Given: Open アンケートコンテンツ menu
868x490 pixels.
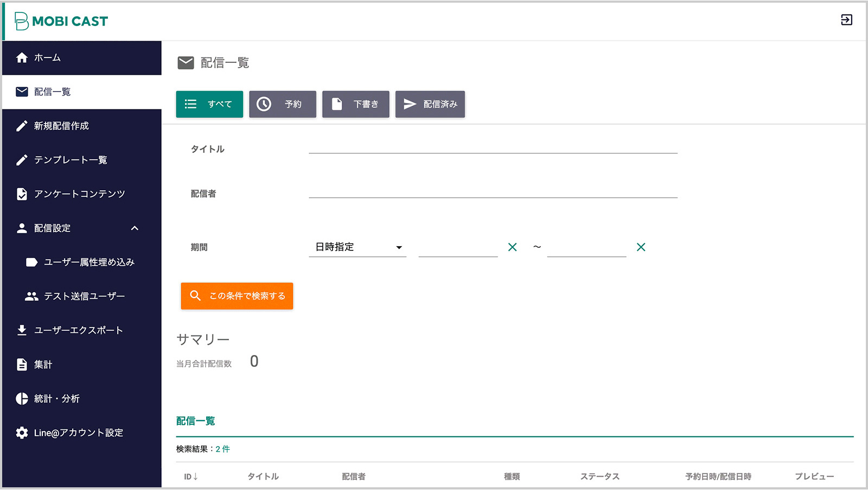Looking at the screenshot, I should tap(82, 194).
